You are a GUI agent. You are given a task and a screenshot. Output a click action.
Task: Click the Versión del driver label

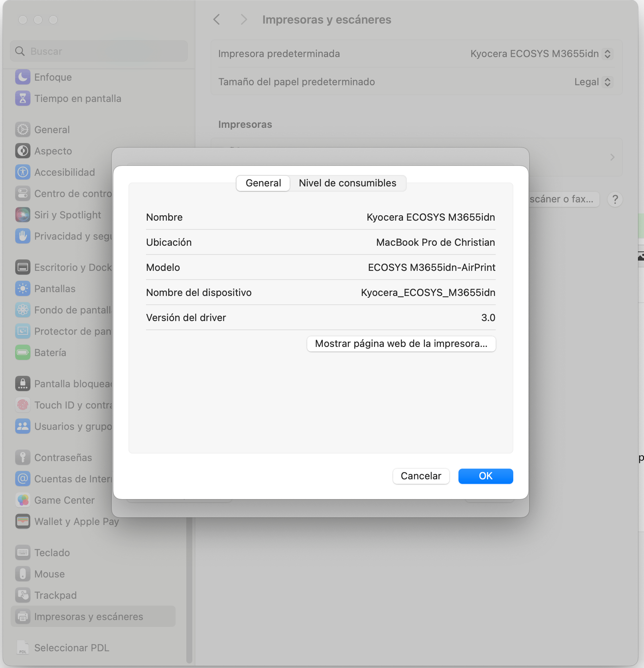[186, 318]
